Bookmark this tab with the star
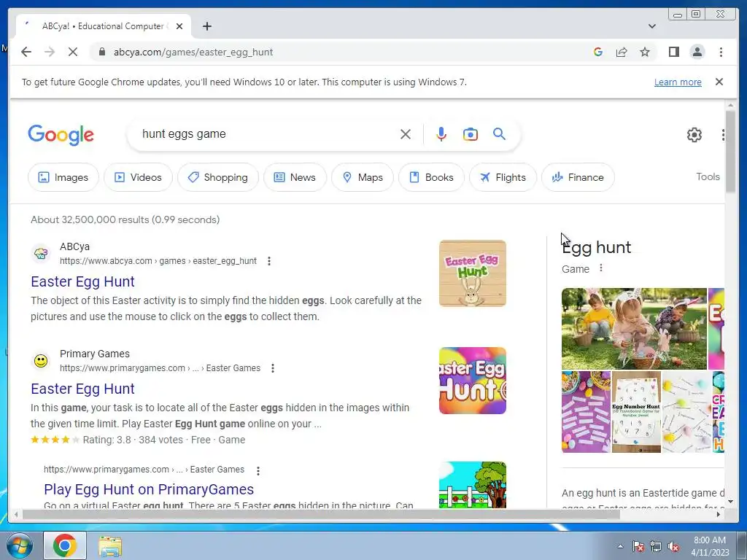 coord(645,52)
